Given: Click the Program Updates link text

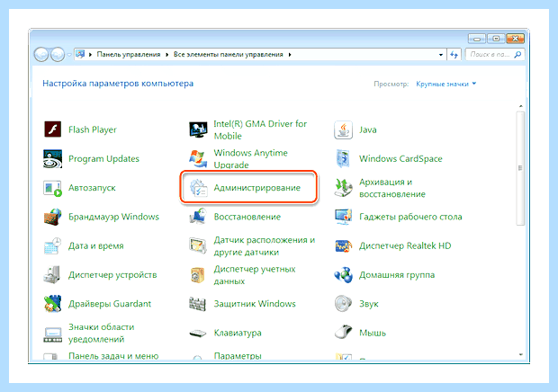Looking at the screenshot, I should pos(103,159).
